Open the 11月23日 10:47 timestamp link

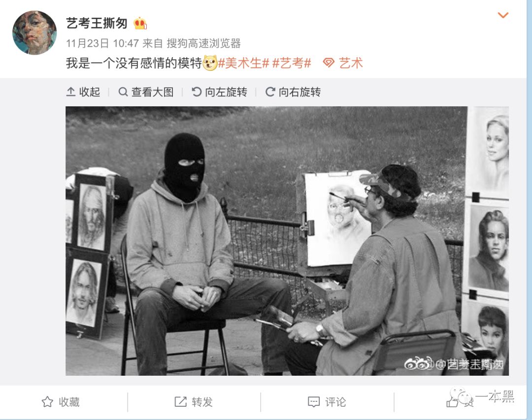click(102, 43)
